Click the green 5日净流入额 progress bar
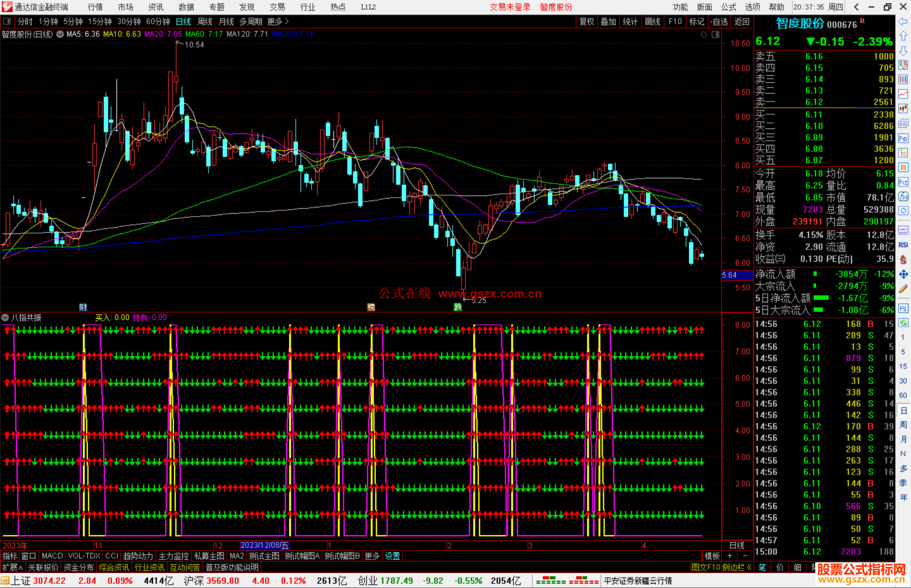Screen dimensions: 911x588 (821, 298)
